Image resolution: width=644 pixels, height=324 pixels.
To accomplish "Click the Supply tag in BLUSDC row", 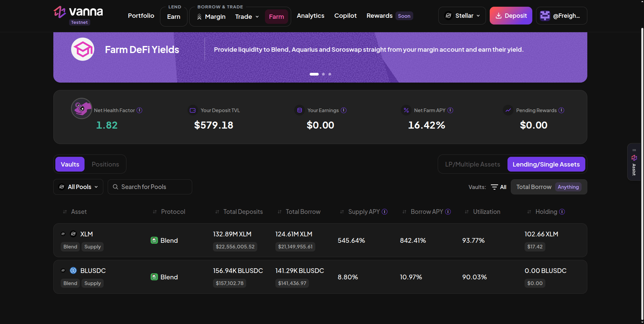I will click(x=93, y=283).
